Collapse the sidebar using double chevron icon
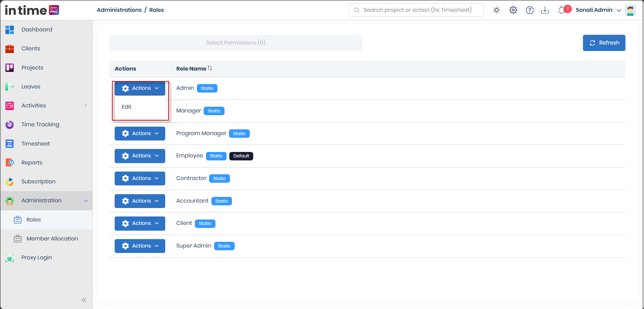Screen dimensions: 644x309 pyautogui.click(x=84, y=300)
